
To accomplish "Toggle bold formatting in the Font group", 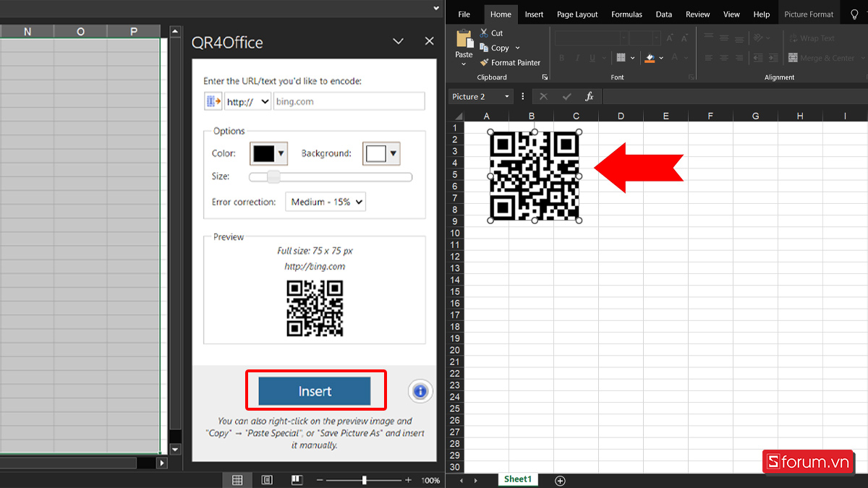I will pyautogui.click(x=562, y=57).
